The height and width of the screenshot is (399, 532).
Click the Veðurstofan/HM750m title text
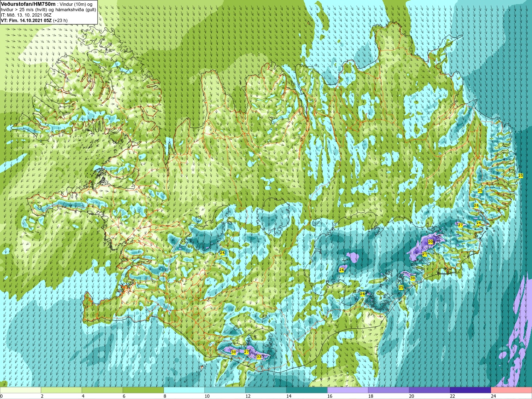(x=28, y=4)
